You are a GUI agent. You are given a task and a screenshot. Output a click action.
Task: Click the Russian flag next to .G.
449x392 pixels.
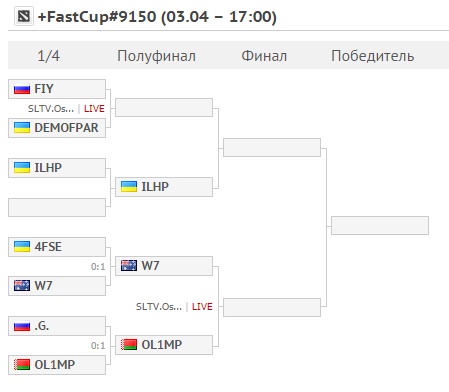[x=22, y=326]
